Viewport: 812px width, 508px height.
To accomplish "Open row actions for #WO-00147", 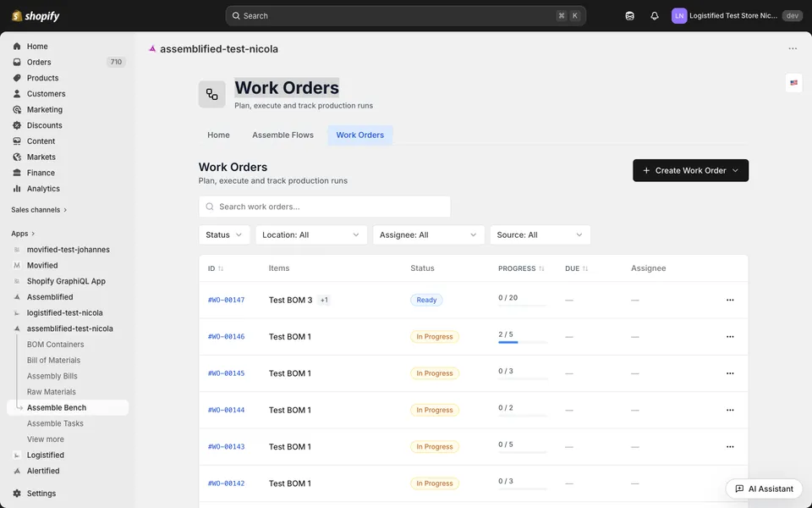I will coord(730,300).
